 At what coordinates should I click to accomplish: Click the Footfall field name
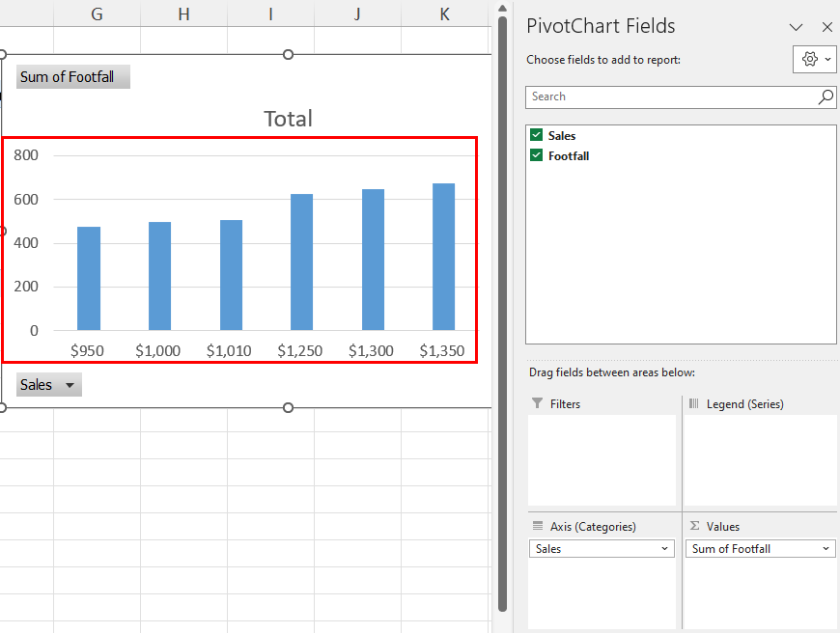coord(569,156)
